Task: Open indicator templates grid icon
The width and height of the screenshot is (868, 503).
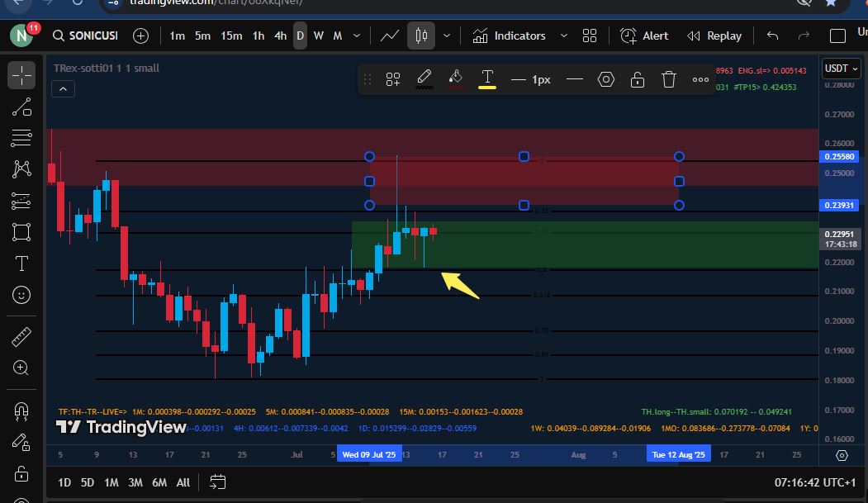Action: (590, 36)
